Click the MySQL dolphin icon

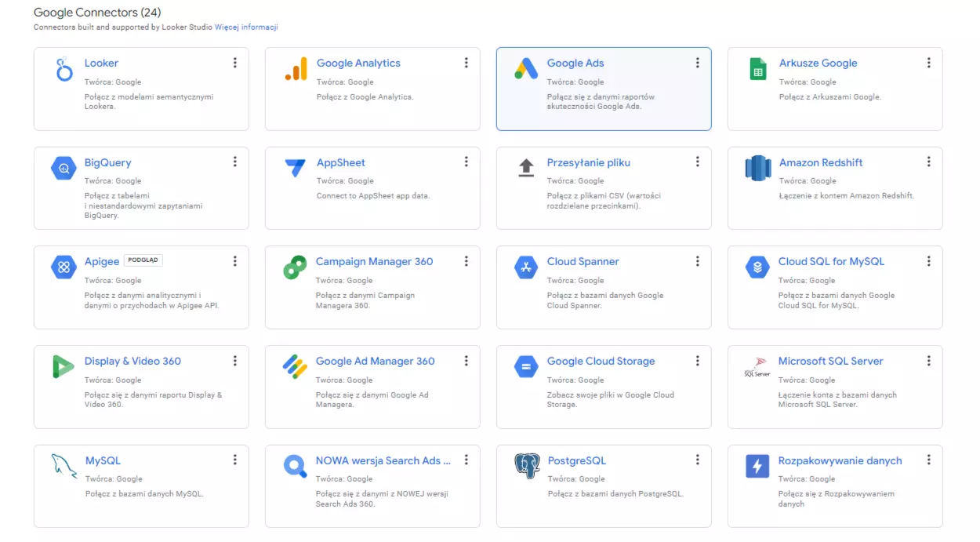pyautogui.click(x=64, y=466)
